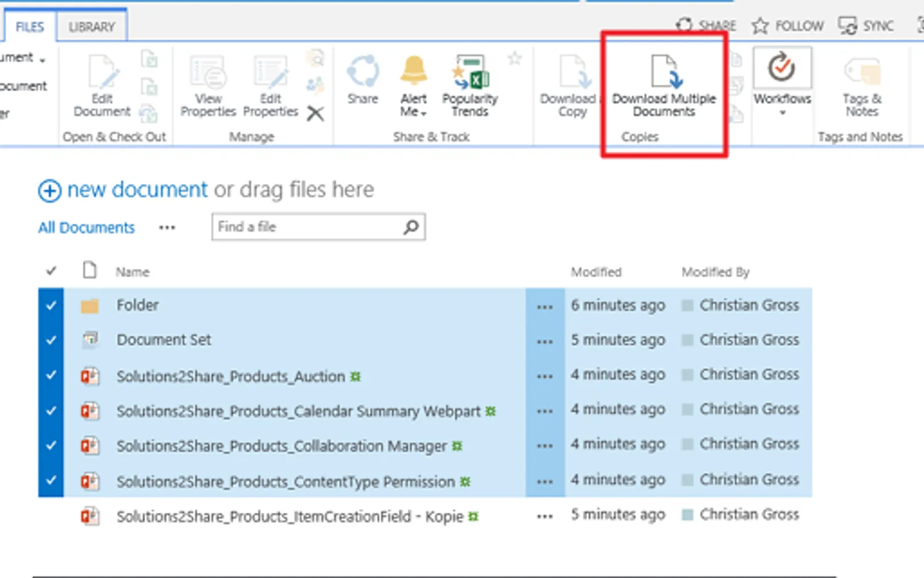Open the item named Folder
Screen dimensions: 924x578
[x=137, y=305]
